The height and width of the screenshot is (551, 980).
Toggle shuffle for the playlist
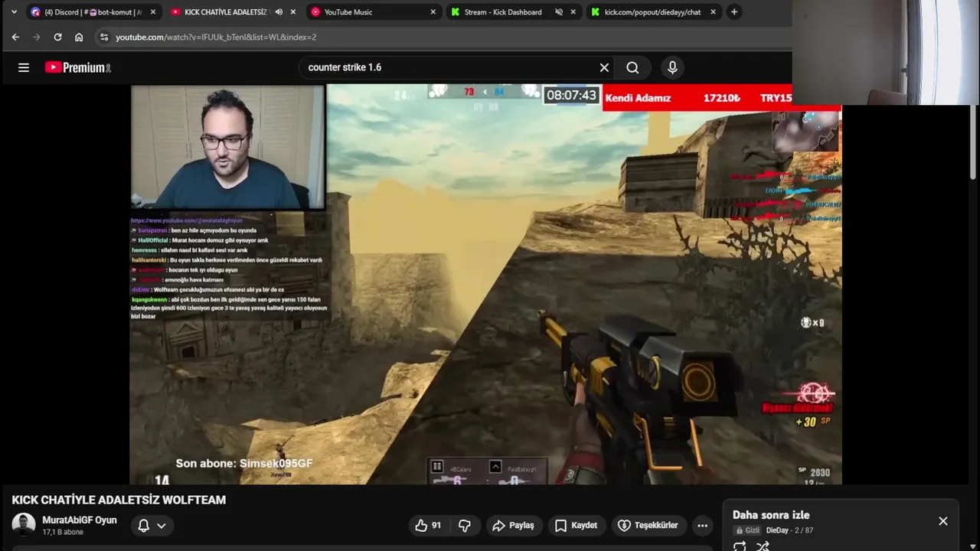click(763, 546)
